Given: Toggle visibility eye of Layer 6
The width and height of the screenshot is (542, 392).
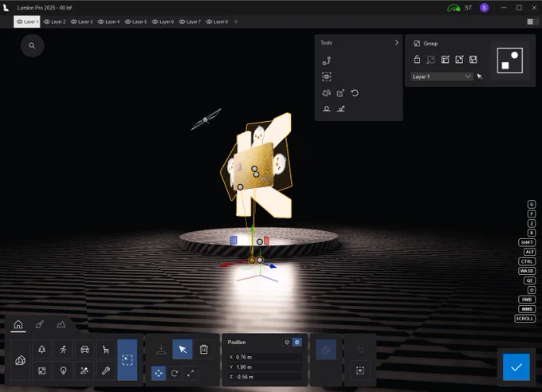Looking at the screenshot, I should [x=155, y=22].
